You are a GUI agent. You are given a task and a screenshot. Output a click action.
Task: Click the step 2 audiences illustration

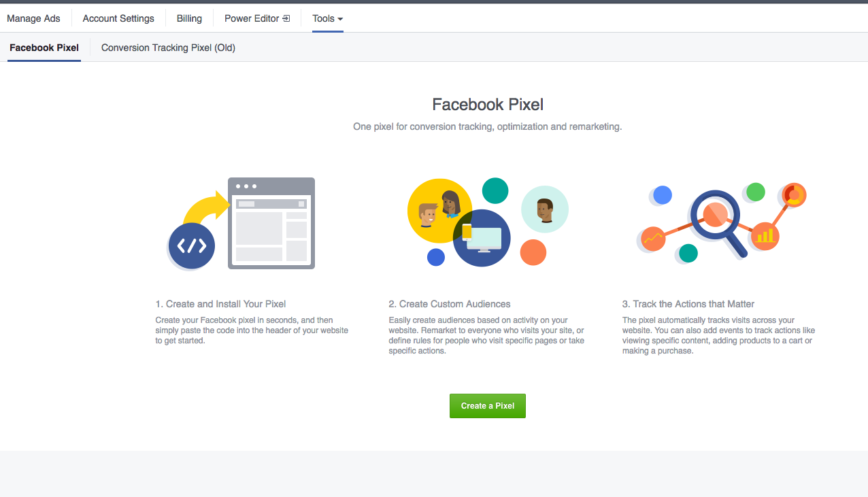click(487, 223)
